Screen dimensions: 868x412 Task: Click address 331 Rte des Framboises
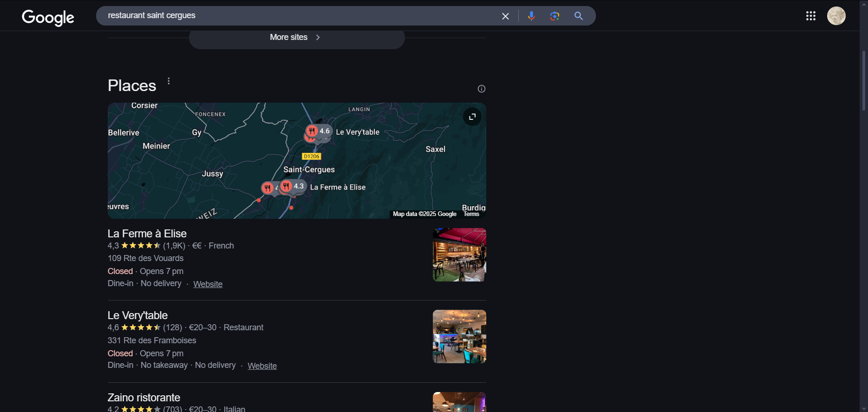click(x=152, y=340)
